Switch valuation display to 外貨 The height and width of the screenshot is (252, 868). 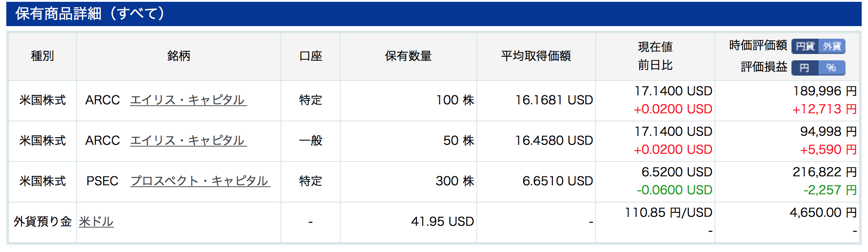[x=832, y=46]
